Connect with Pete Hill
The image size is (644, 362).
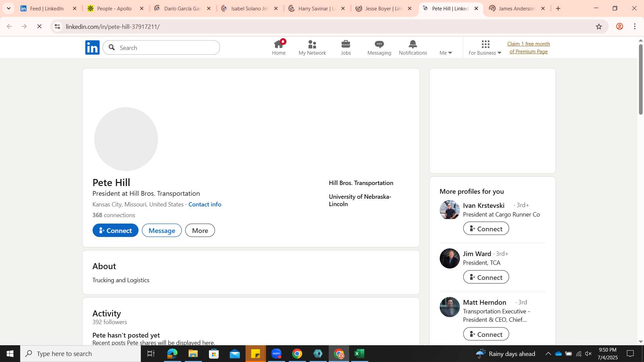115,230
